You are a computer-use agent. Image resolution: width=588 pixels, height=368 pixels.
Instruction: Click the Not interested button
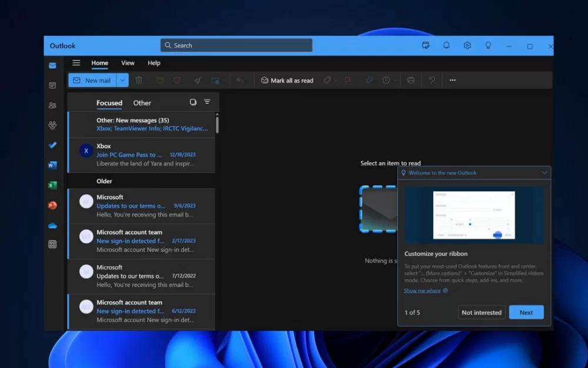[482, 313]
